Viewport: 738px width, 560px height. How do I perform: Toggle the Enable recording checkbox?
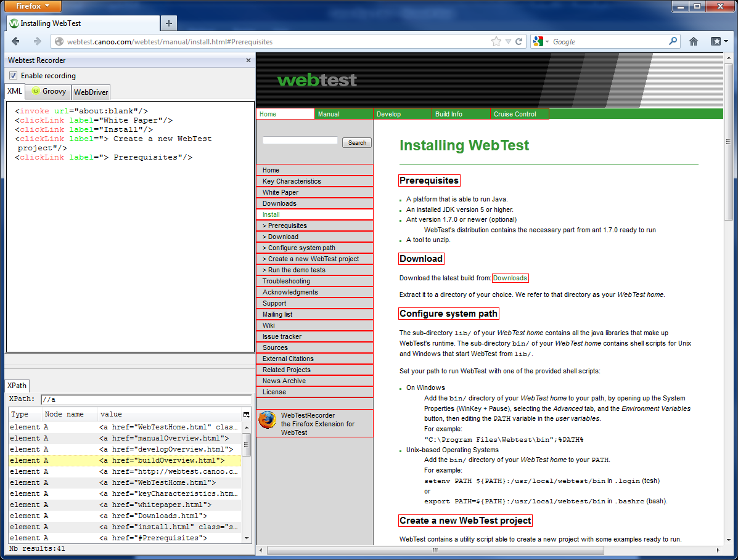click(x=13, y=76)
